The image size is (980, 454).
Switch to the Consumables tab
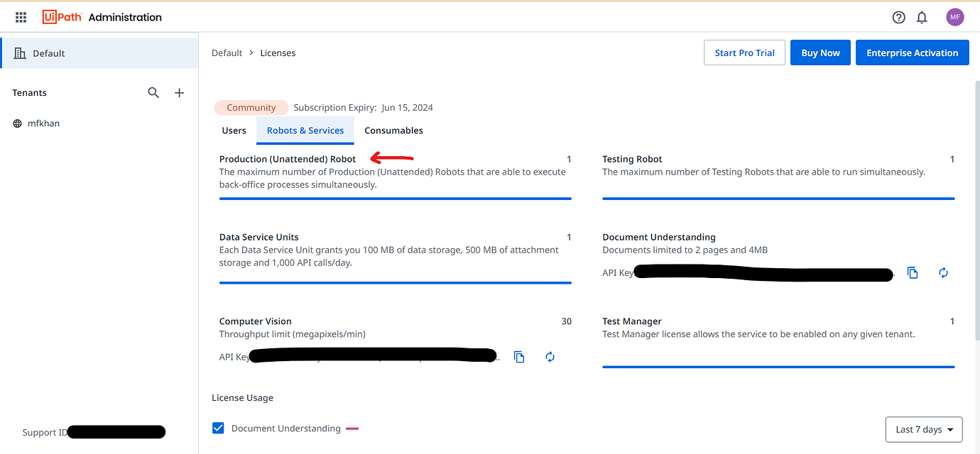(393, 130)
